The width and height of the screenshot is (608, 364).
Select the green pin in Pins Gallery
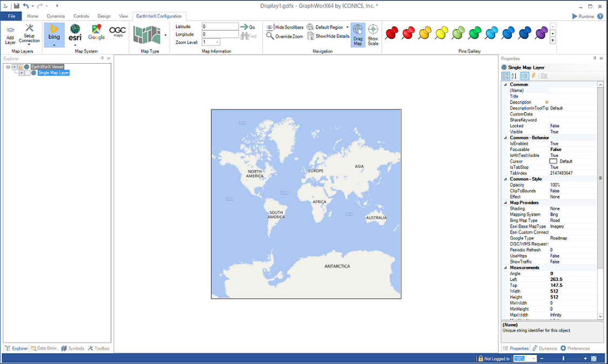coord(475,33)
